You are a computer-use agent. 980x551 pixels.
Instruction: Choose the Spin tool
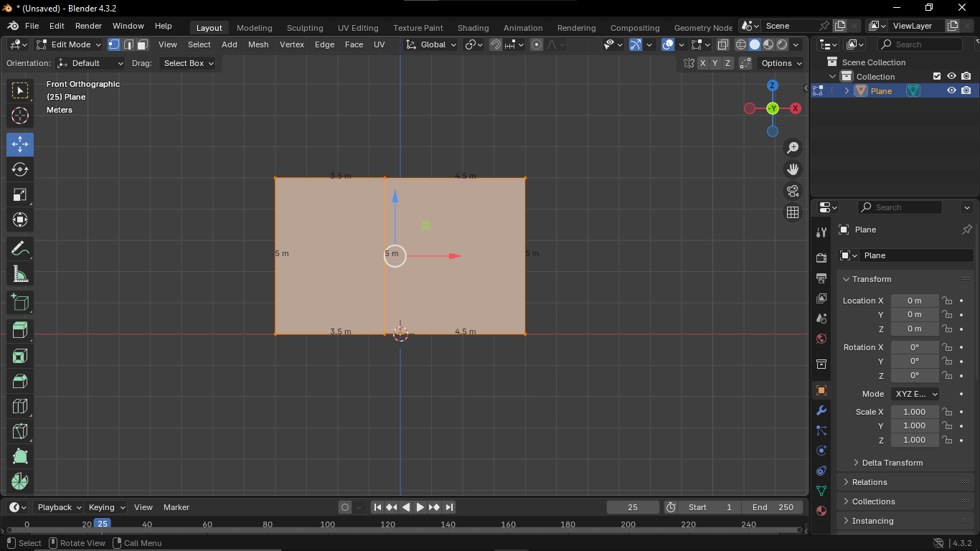[x=20, y=481]
